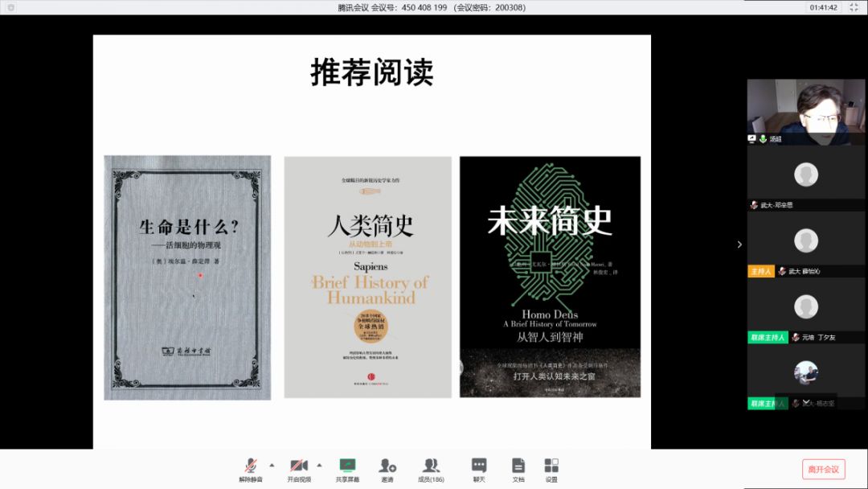Click the red 离开会议 leave button
Image resolution: width=868 pixels, height=489 pixels.
(823, 469)
